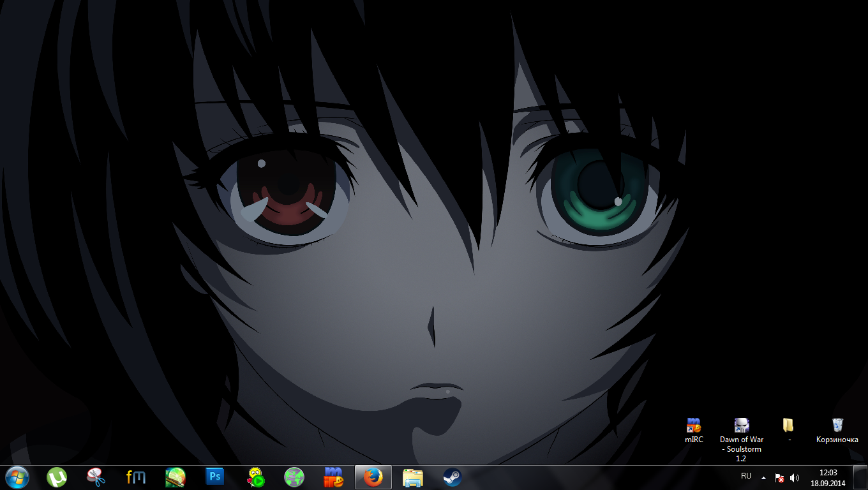The height and width of the screenshot is (490, 868).
Task: Launch Photoshop from the taskbar
Action: [215, 477]
